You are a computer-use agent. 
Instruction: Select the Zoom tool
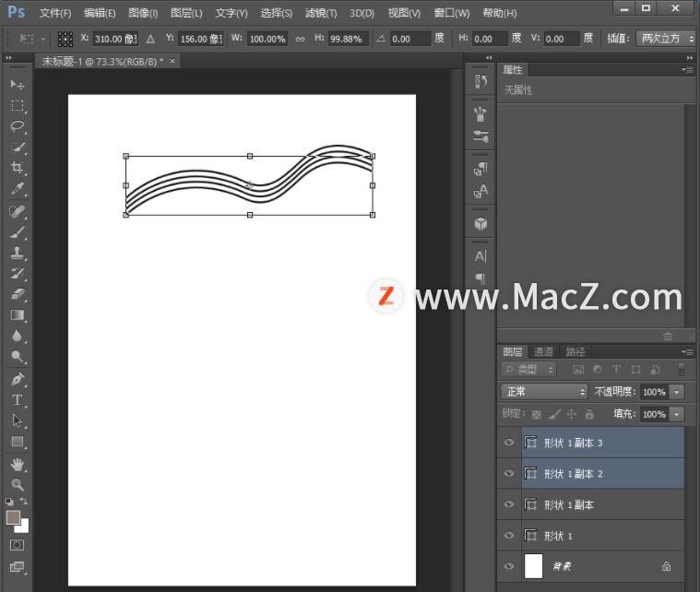(18, 484)
